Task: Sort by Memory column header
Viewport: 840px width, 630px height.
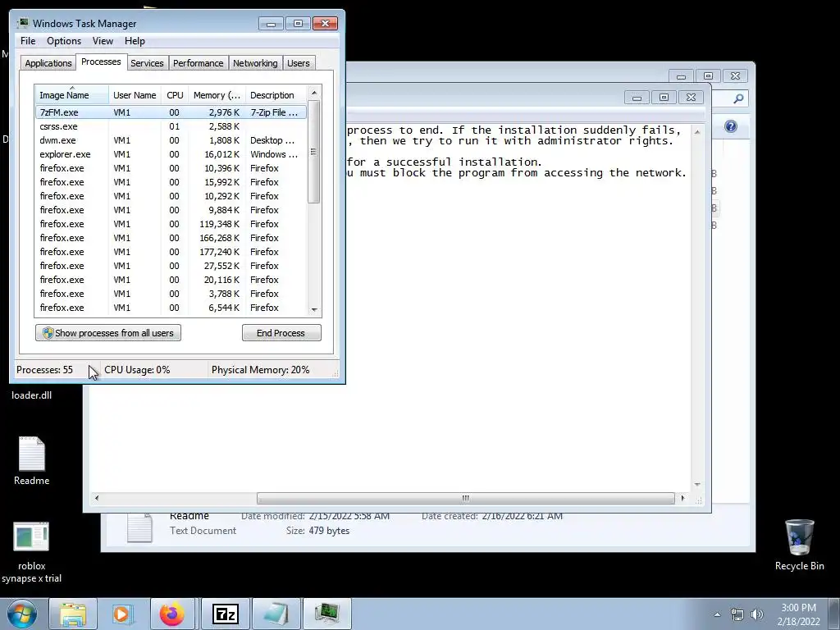Action: pos(217,95)
